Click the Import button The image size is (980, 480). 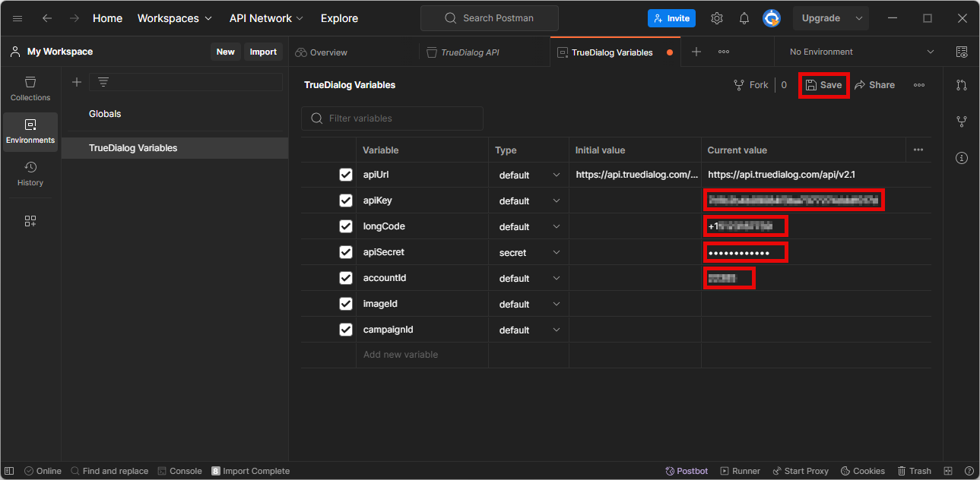pyautogui.click(x=263, y=52)
